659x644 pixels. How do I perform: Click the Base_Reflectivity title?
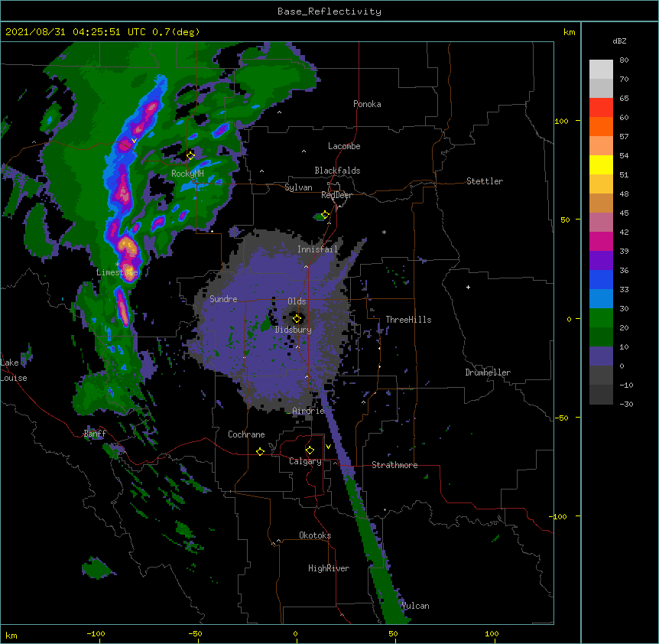[329, 11]
